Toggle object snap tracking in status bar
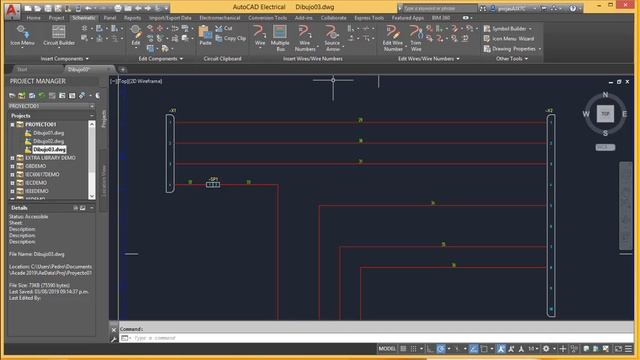The image size is (640, 360). click(473, 349)
